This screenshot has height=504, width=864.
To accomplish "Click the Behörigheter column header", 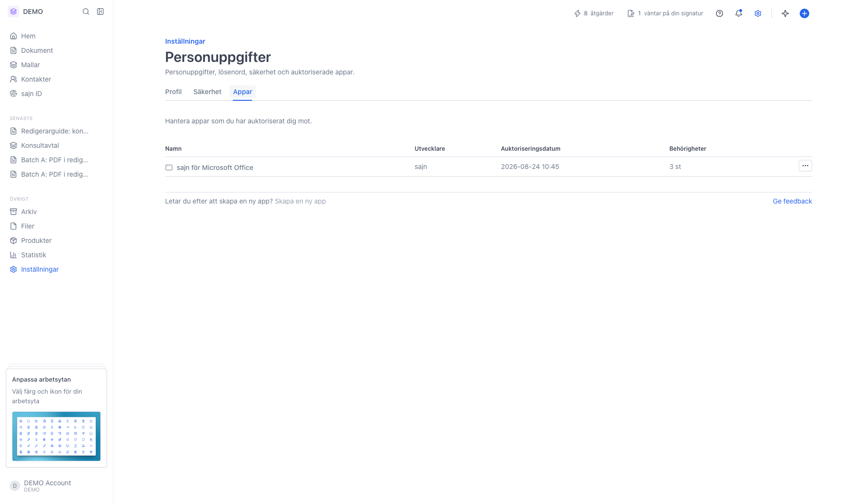I will pyautogui.click(x=688, y=149).
